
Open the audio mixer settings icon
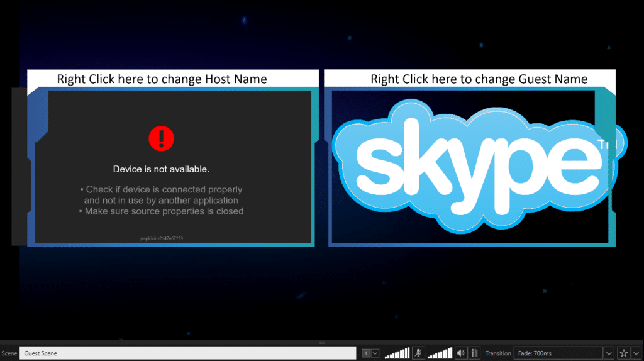[x=474, y=353]
